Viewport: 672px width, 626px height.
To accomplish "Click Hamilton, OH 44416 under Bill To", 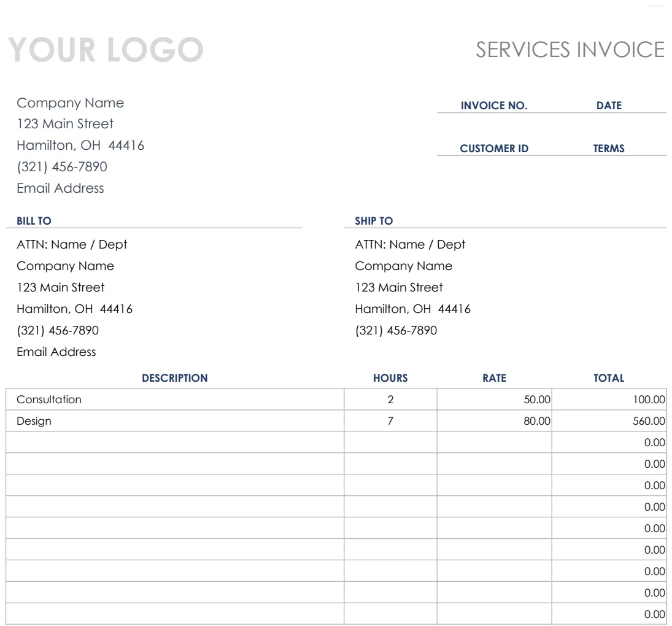I will tap(75, 309).
